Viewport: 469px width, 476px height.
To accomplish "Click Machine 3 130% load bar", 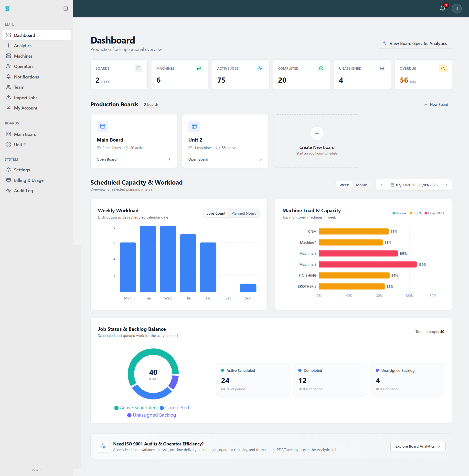I will point(368,265).
